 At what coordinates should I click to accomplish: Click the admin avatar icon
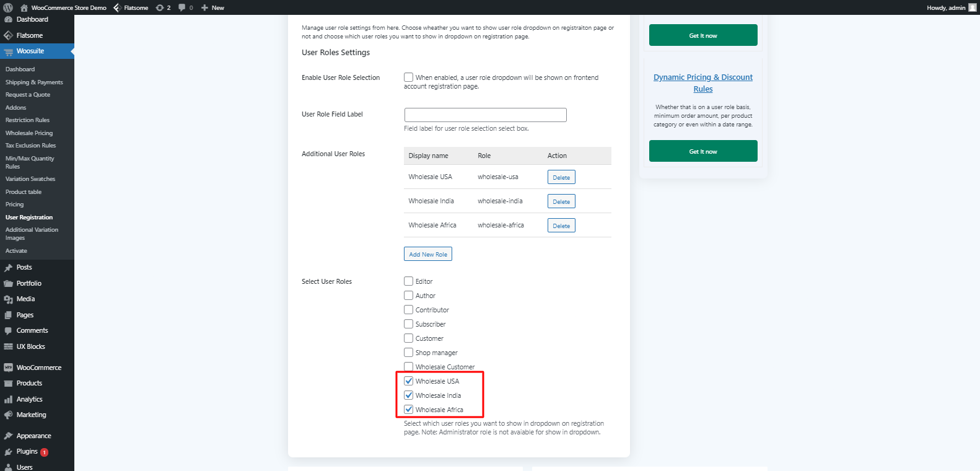(x=972, y=7)
